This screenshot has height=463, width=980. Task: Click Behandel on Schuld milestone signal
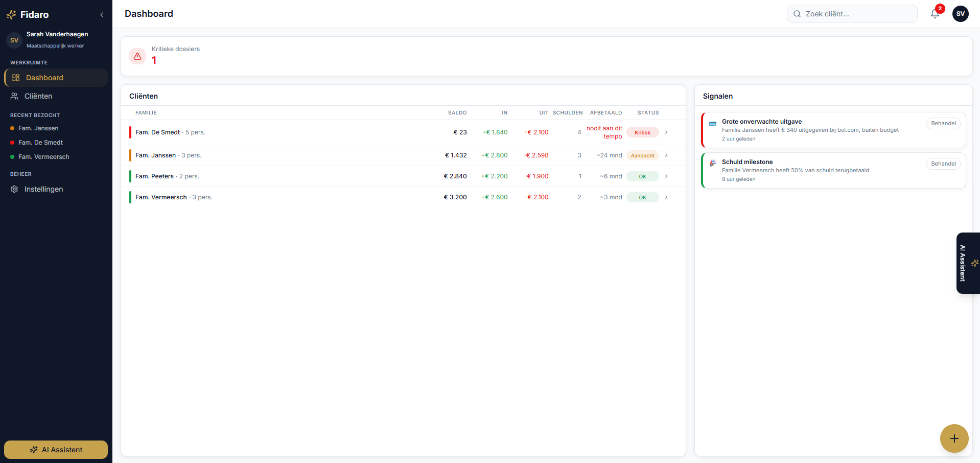click(943, 164)
